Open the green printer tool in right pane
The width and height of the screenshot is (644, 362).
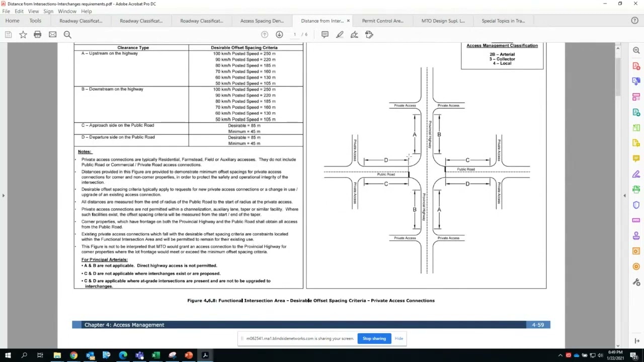636,189
